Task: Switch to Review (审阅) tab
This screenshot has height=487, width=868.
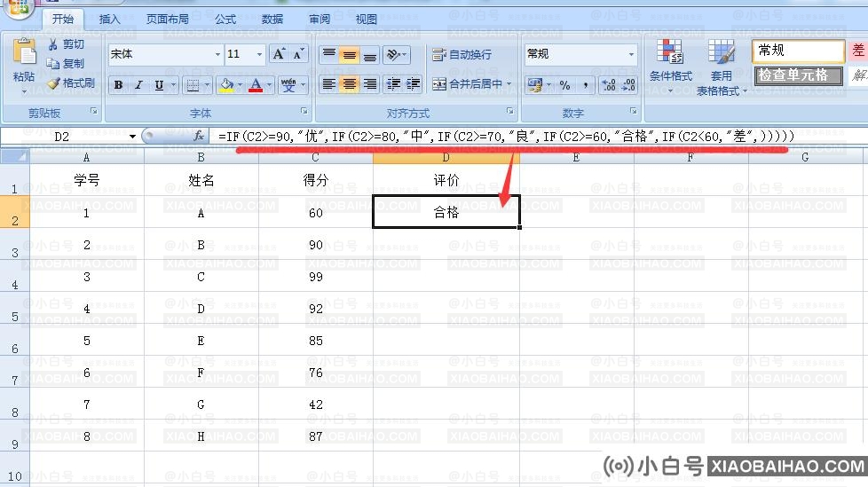Action: click(320, 20)
